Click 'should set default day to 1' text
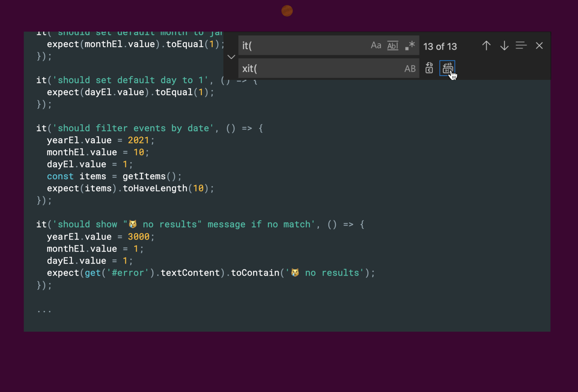 130,80
